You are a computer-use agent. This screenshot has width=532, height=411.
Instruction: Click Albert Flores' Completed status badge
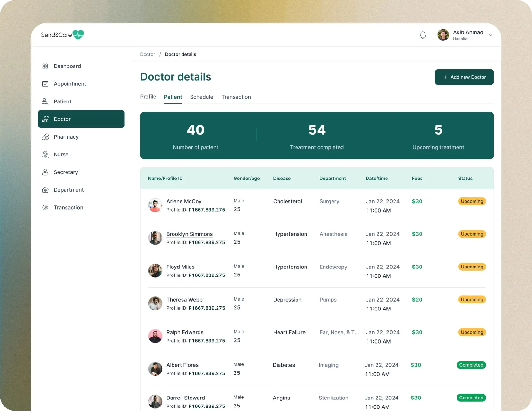[471, 365]
